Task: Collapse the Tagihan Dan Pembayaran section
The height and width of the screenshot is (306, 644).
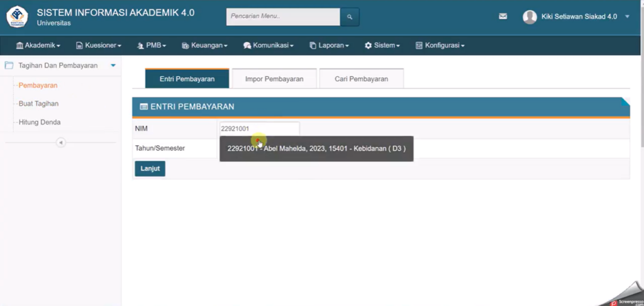Action: click(x=113, y=65)
